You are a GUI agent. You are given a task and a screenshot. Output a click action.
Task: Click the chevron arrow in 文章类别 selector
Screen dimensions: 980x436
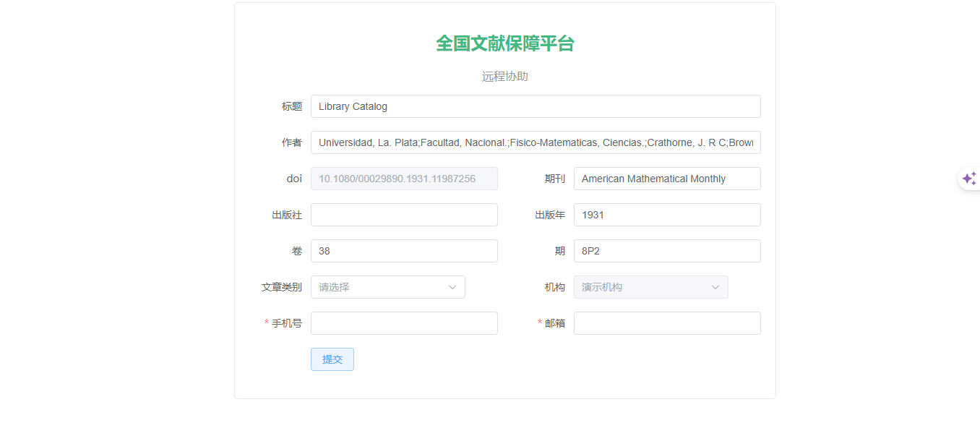coord(452,287)
